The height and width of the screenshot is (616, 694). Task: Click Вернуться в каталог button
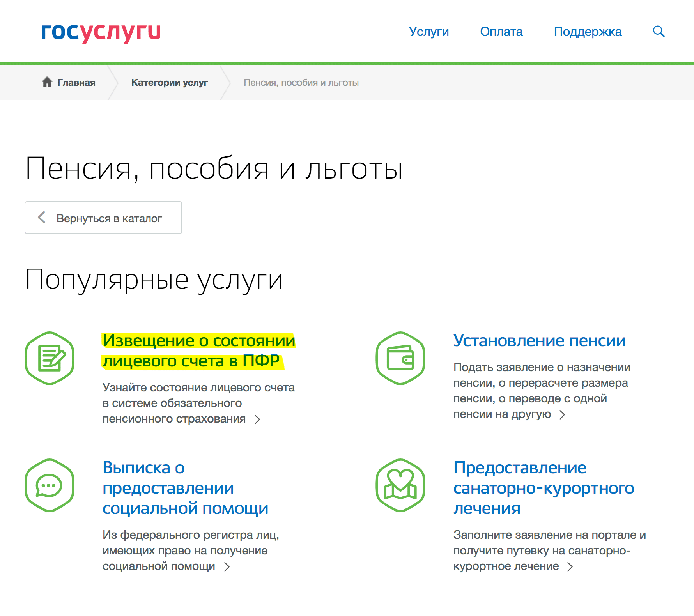(103, 218)
